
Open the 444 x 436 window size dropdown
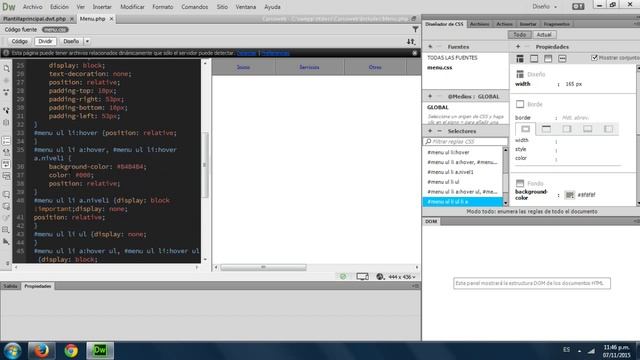pyautogui.click(x=402, y=277)
